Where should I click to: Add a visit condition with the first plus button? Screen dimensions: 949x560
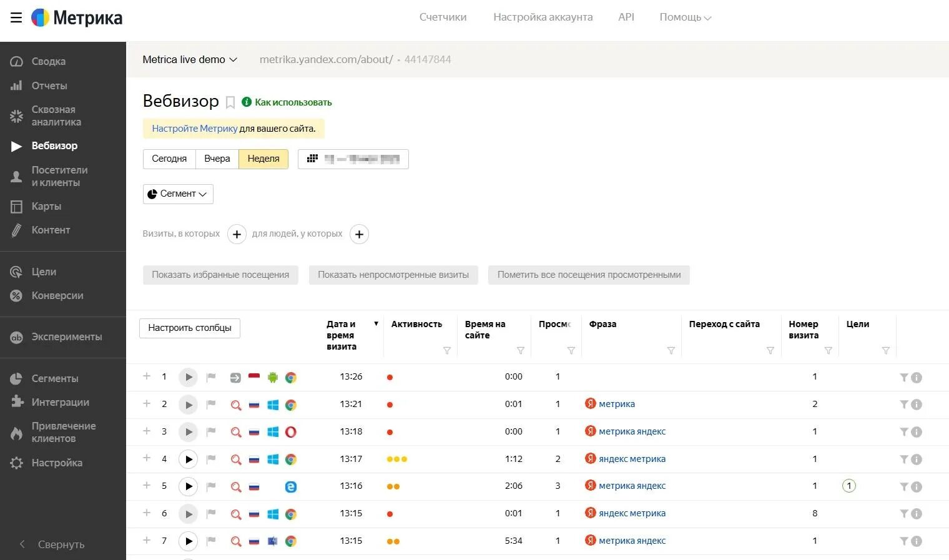click(x=237, y=234)
